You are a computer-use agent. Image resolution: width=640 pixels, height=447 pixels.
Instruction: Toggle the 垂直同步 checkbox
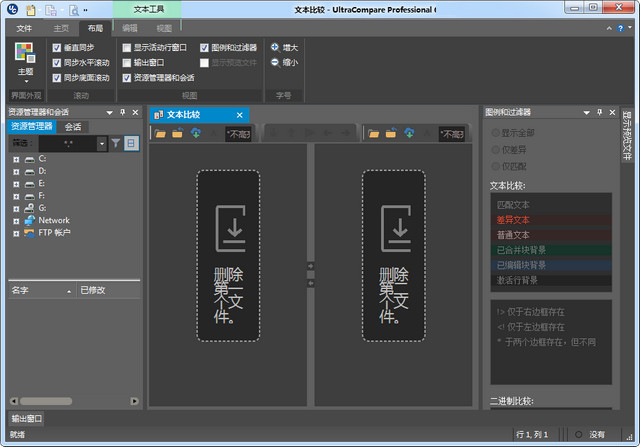(57, 48)
